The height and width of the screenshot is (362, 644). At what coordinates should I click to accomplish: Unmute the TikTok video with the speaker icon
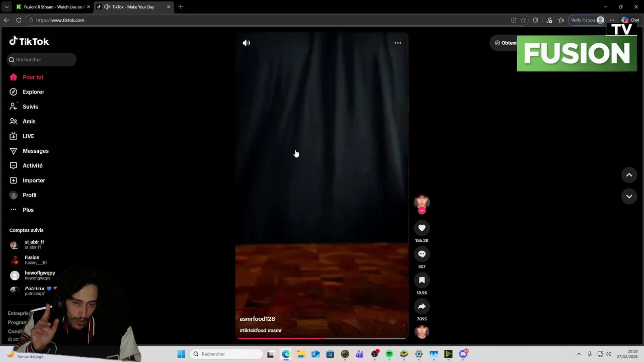pos(246,43)
